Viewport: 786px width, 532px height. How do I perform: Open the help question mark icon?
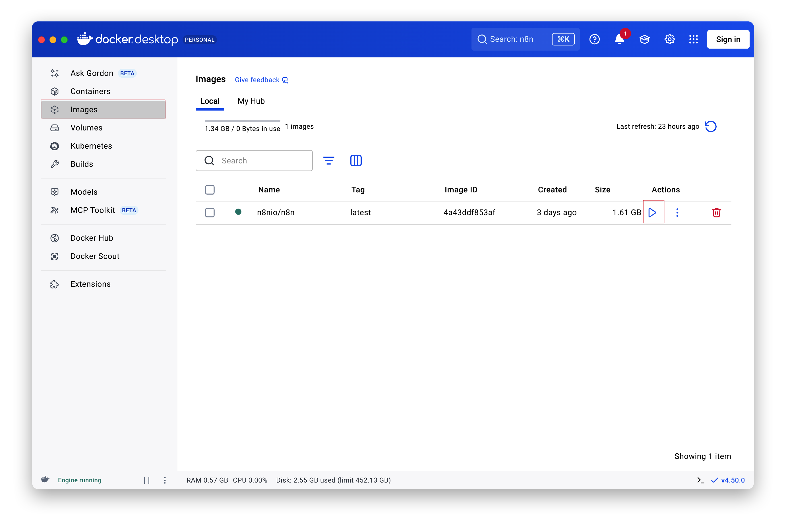(594, 39)
